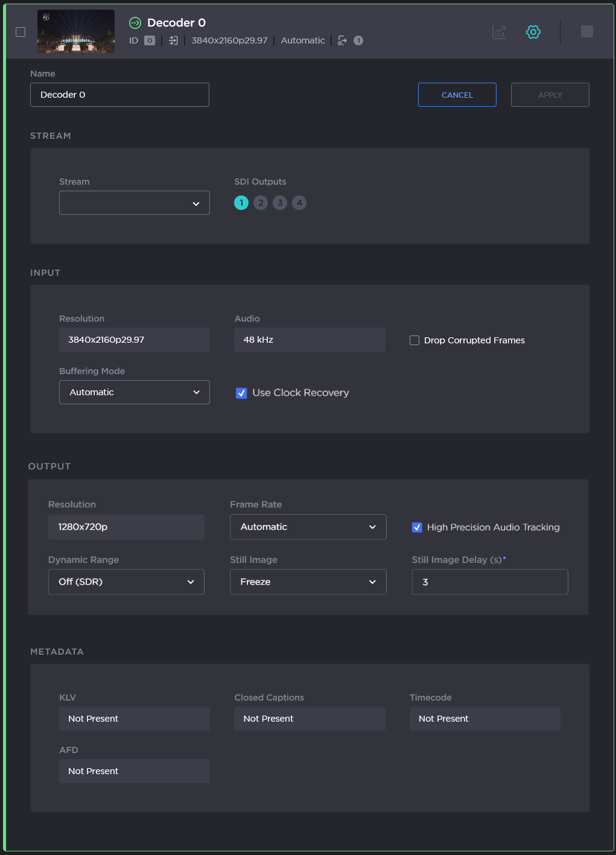Click the output count indicator showing 1
This screenshot has width=616, height=855.
358,40
